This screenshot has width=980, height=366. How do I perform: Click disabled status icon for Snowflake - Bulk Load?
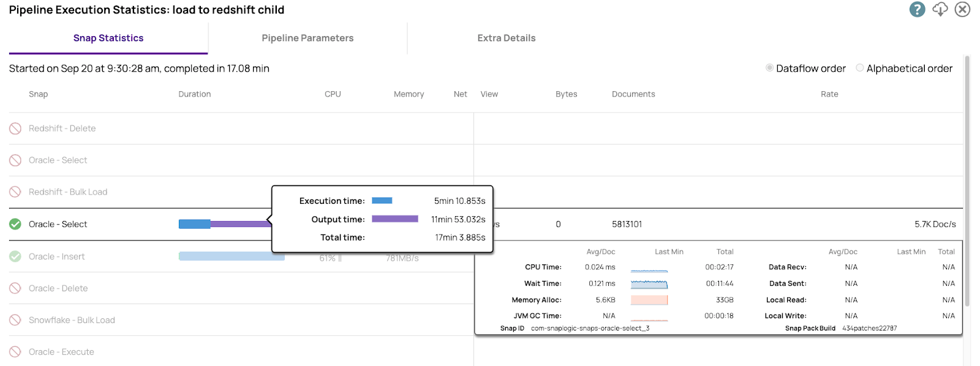pyautogui.click(x=15, y=320)
